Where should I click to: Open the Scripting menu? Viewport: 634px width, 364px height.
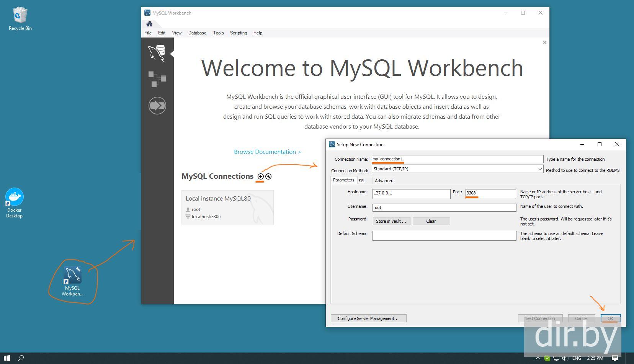(238, 33)
